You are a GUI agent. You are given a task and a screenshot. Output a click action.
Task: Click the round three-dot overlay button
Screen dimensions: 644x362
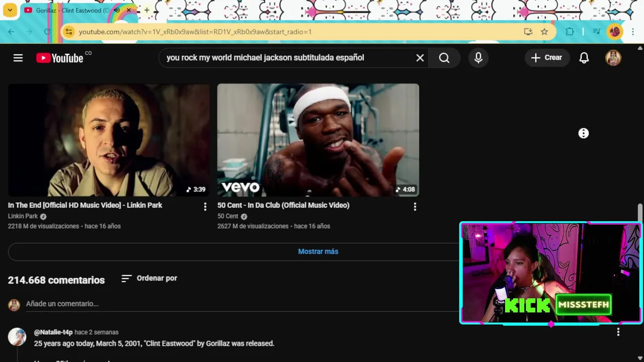tap(584, 133)
